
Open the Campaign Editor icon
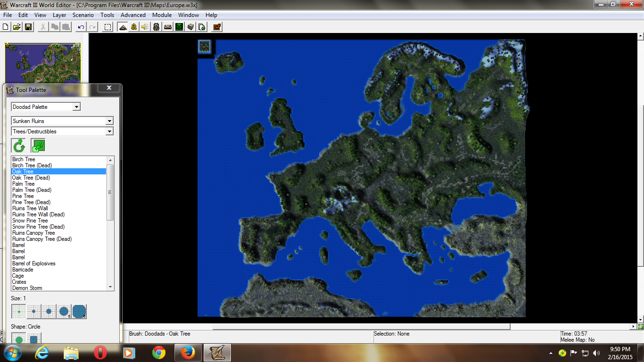tap(168, 27)
